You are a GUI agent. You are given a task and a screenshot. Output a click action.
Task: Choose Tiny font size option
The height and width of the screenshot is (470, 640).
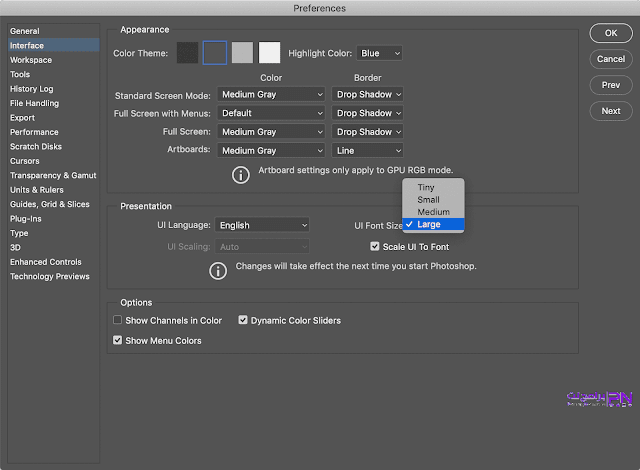(433, 187)
